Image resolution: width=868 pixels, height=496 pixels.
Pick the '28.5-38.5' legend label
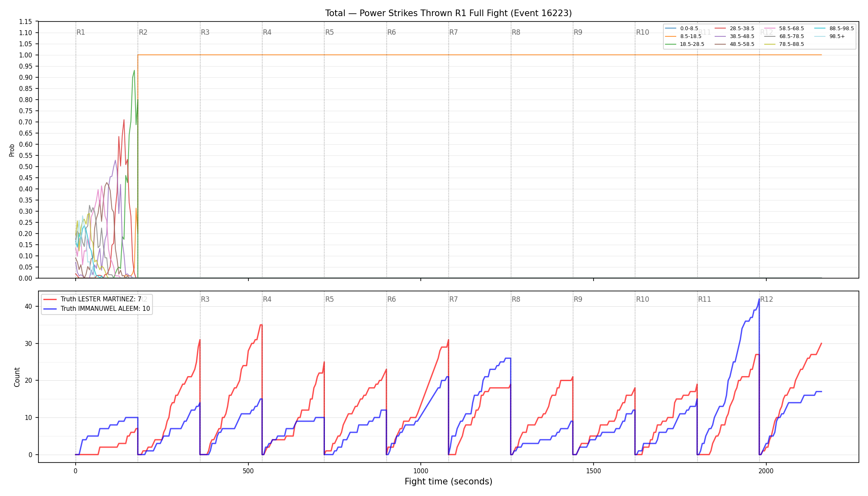point(742,29)
